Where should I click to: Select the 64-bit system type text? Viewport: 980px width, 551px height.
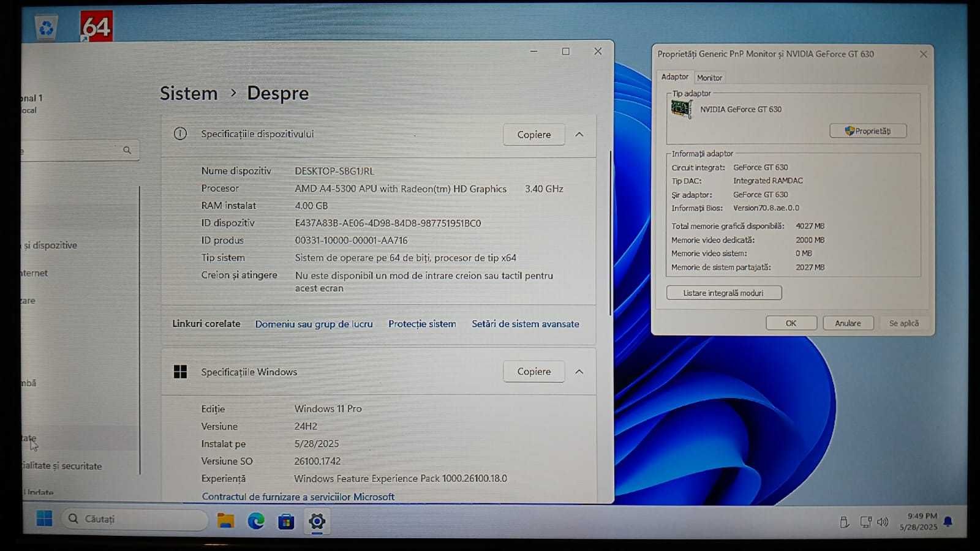coord(405,258)
